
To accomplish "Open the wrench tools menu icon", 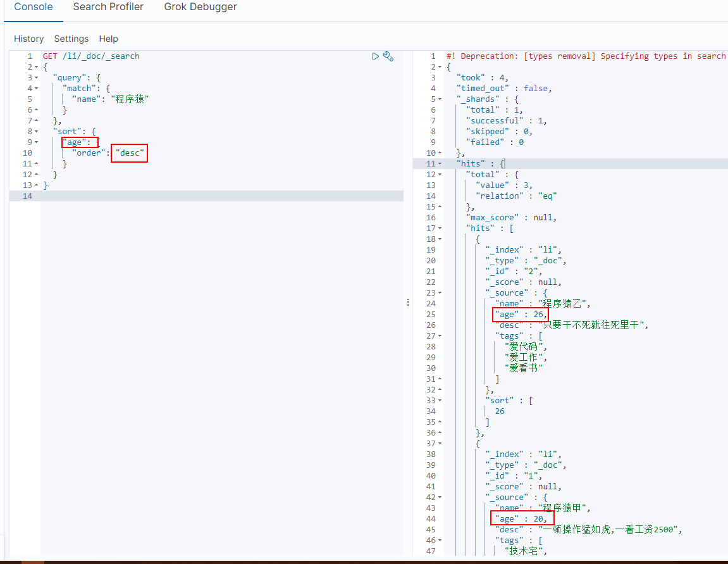I will pos(388,56).
